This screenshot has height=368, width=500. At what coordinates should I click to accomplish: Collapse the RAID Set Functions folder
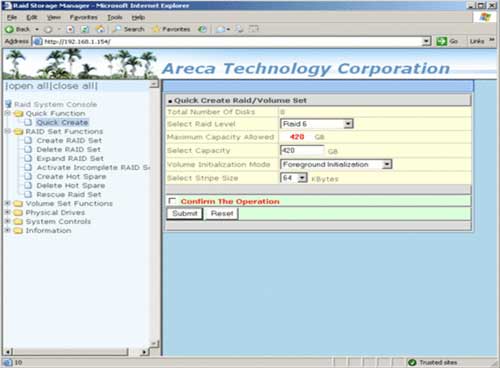tap(8, 131)
